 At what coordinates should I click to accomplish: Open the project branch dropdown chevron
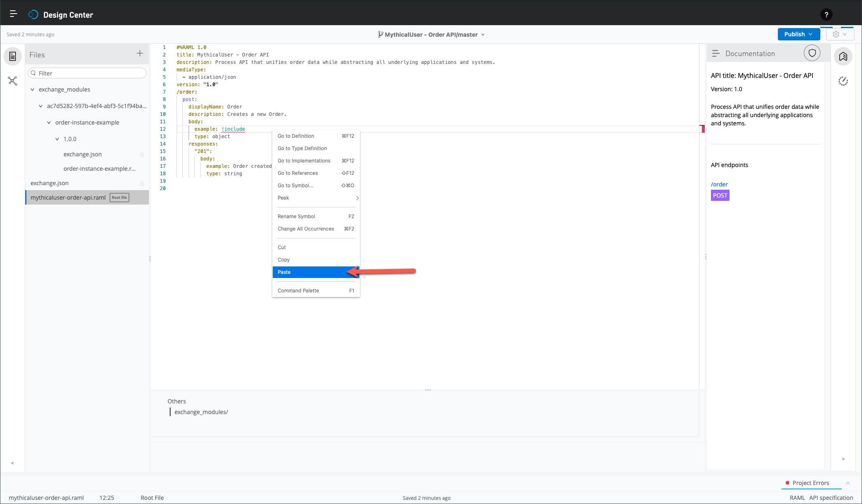[483, 35]
